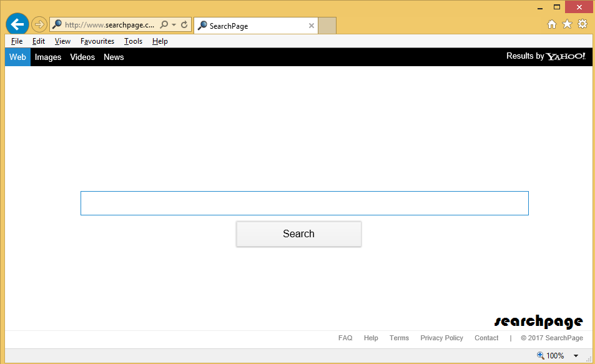
Task: Click the browser Back arrow button
Action: [x=17, y=25]
